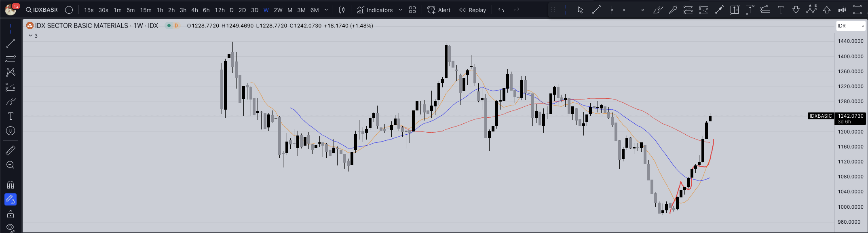Screen dimensions: 868x233
Task: Open the user profile avatar menu
Action: coord(10,9)
